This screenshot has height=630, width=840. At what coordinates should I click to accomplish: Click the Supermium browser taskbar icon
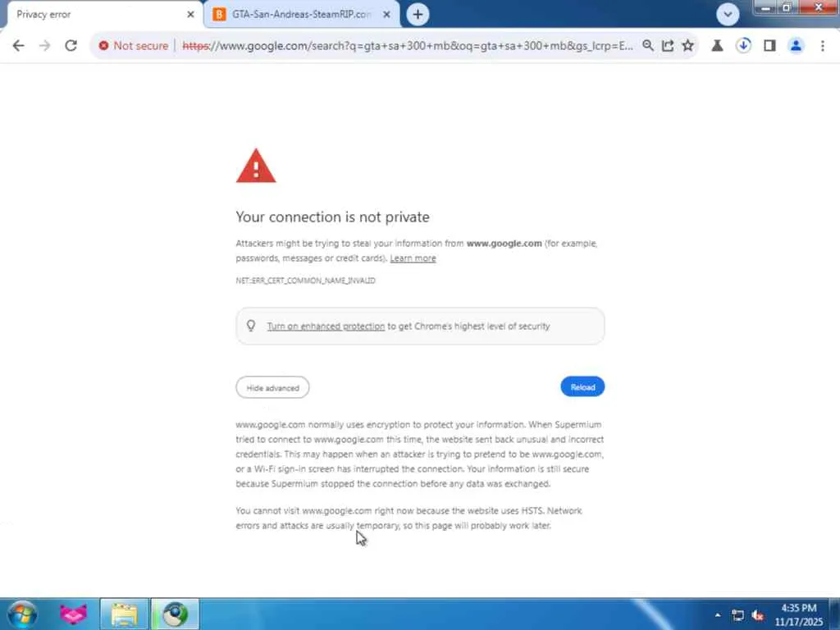[176, 614]
